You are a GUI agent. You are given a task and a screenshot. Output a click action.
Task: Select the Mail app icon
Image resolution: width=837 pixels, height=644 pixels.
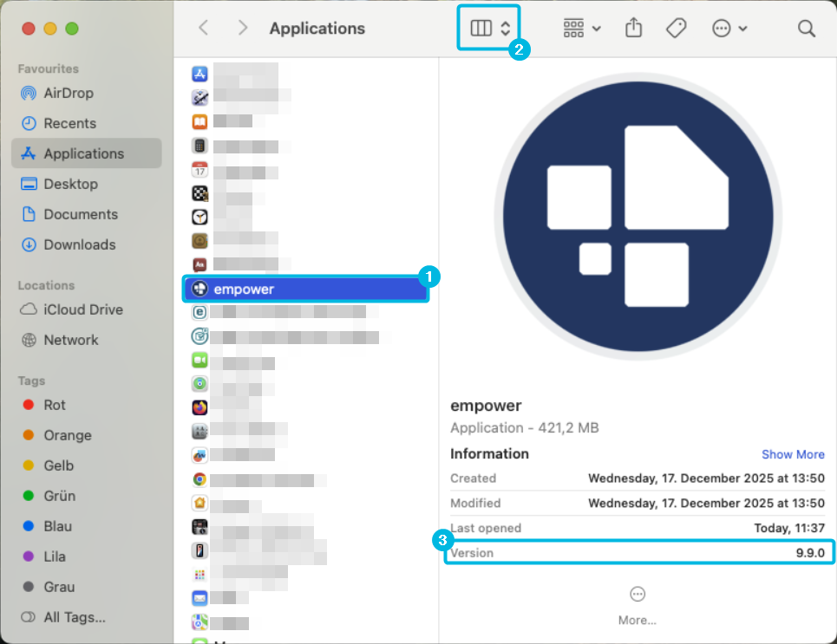tap(199, 598)
